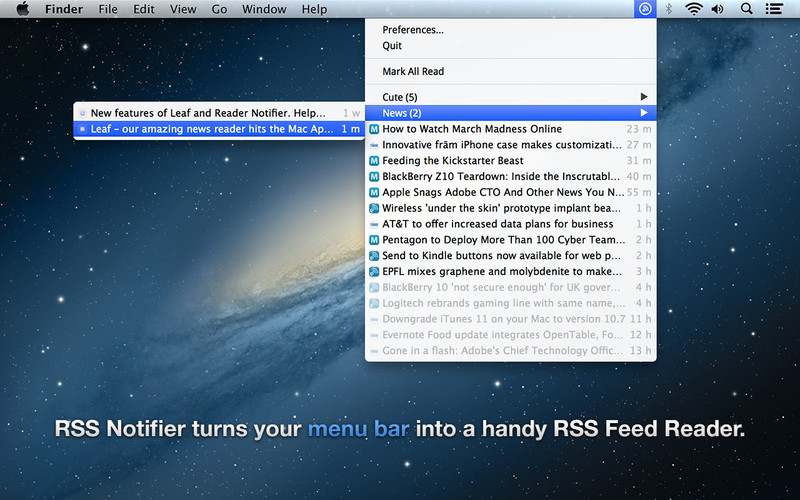
Task: Open 'Innovative frām iPhone case' article
Action: coord(511,145)
